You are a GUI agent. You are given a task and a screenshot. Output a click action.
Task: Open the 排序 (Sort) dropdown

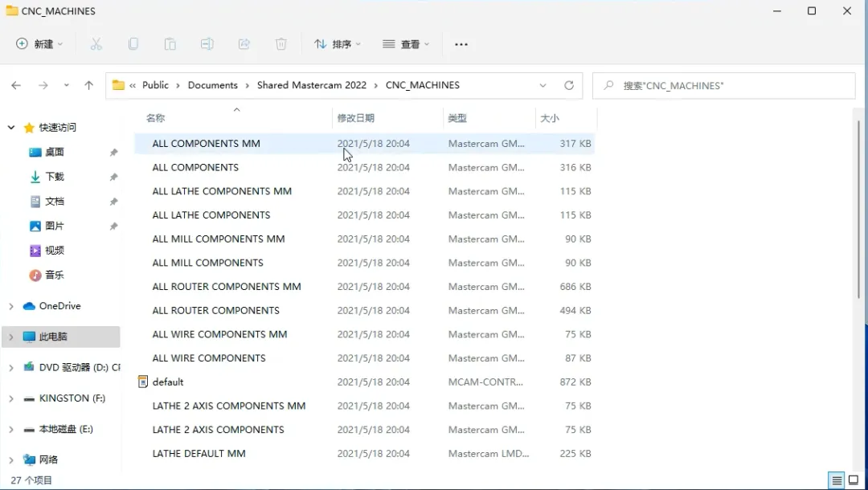[337, 44]
